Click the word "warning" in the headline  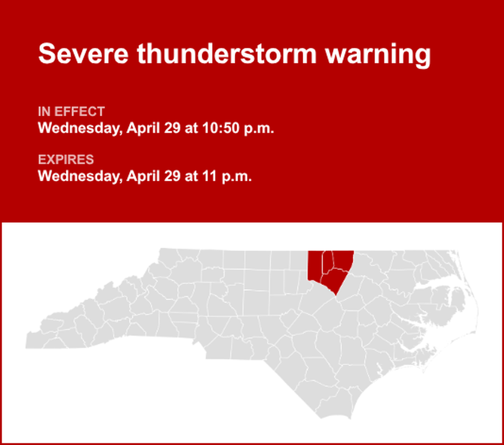378,54
